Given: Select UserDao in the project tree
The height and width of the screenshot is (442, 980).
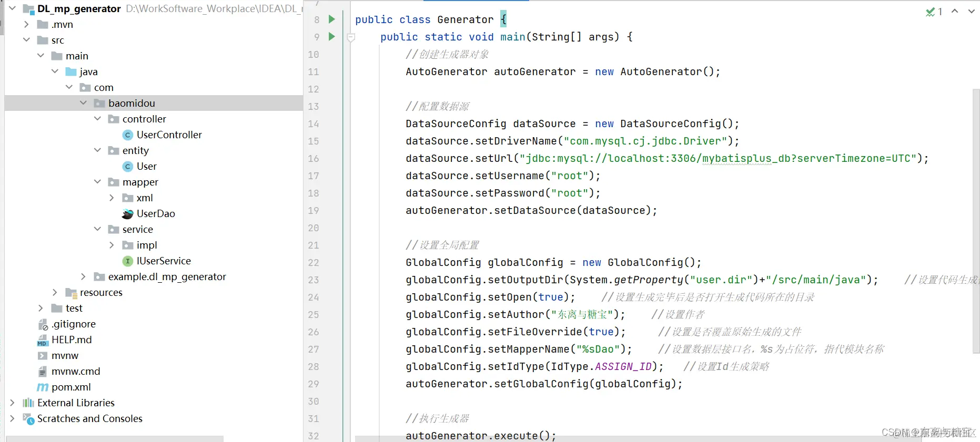Looking at the screenshot, I should click(156, 214).
